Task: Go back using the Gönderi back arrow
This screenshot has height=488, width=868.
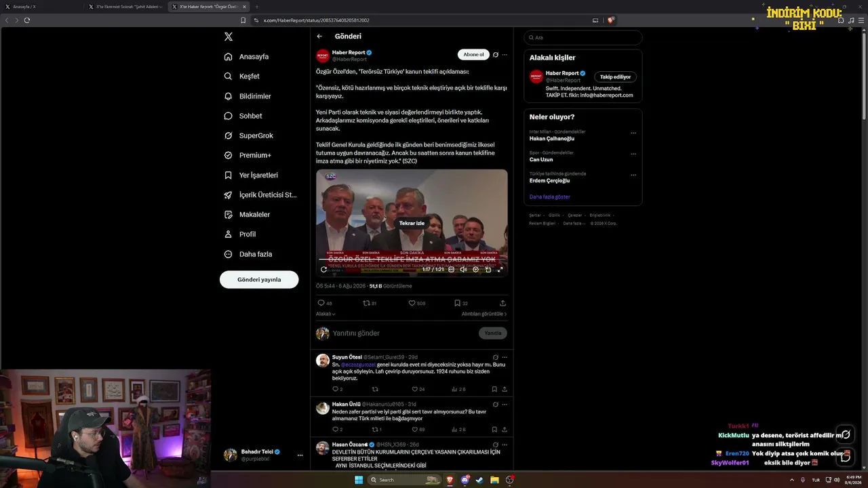Action: point(319,37)
